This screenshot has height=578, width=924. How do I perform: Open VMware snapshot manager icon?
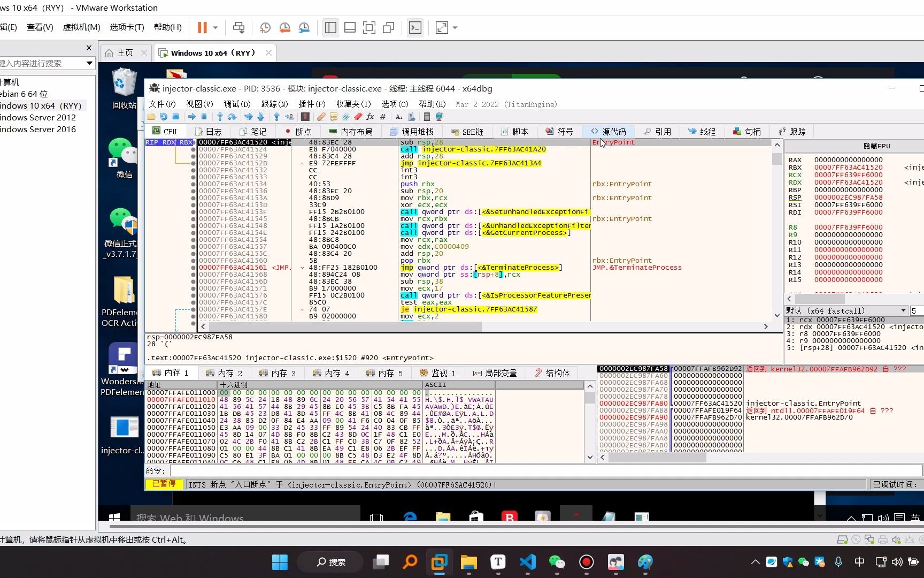click(304, 27)
